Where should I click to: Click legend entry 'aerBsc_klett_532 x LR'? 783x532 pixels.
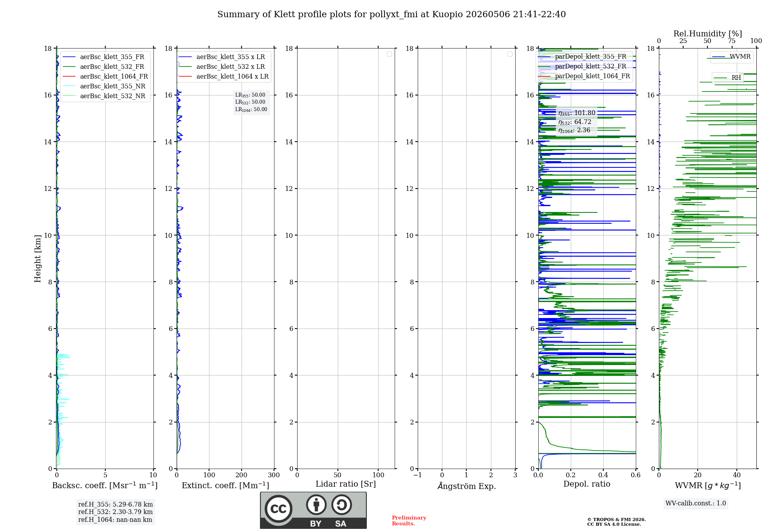[231, 67]
